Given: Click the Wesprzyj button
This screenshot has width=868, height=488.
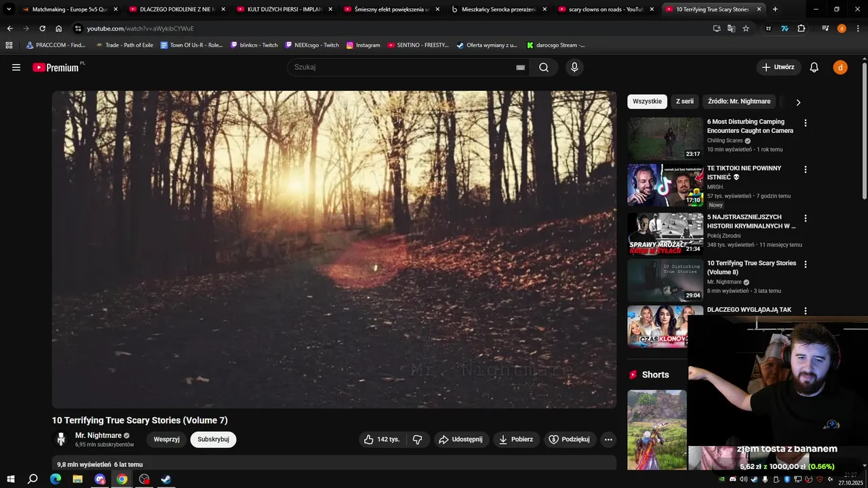Looking at the screenshot, I should coord(166,439).
